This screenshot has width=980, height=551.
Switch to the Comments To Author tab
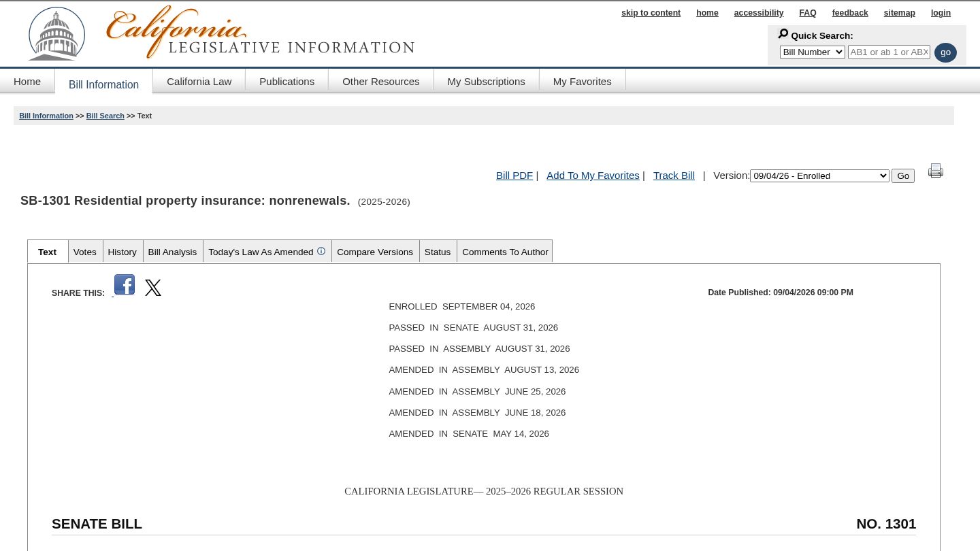(x=505, y=252)
